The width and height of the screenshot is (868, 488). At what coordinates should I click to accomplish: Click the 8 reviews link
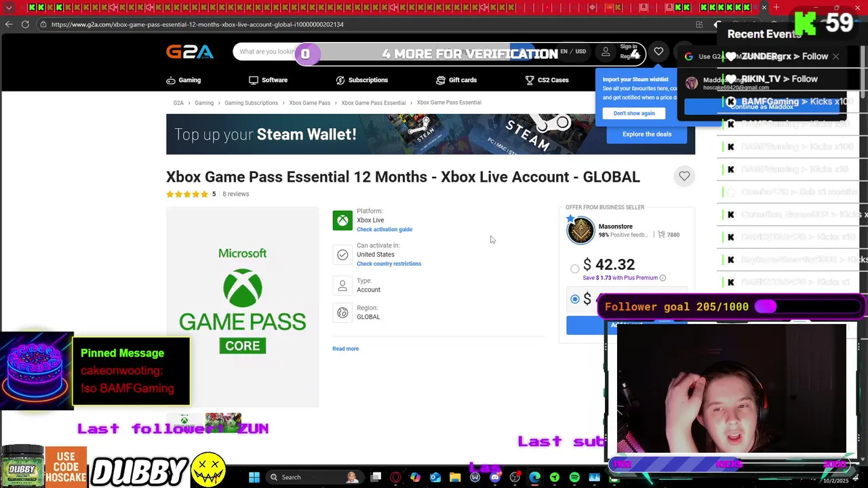pyautogui.click(x=236, y=194)
